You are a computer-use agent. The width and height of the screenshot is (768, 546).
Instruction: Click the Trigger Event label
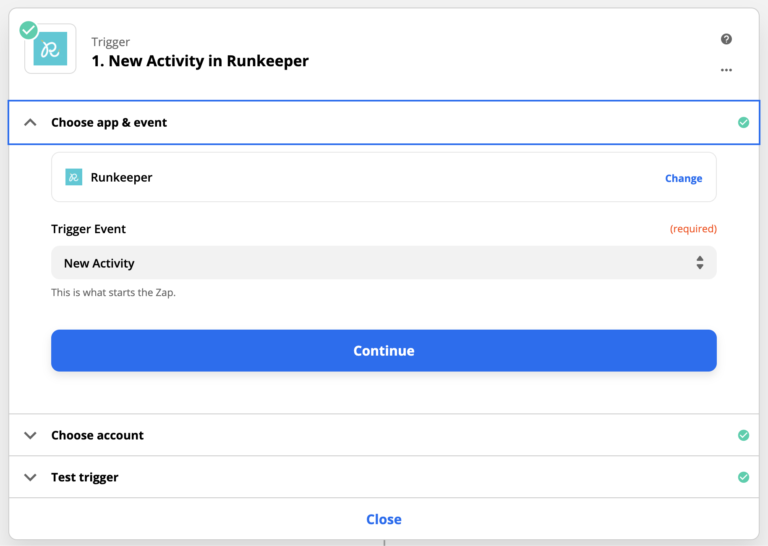tap(89, 229)
